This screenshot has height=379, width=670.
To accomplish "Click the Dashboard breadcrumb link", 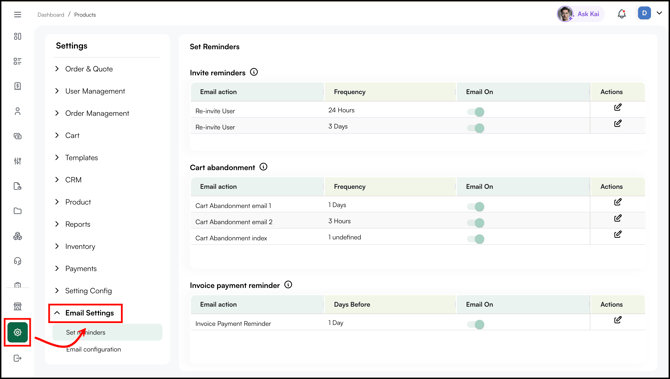I will coord(50,15).
